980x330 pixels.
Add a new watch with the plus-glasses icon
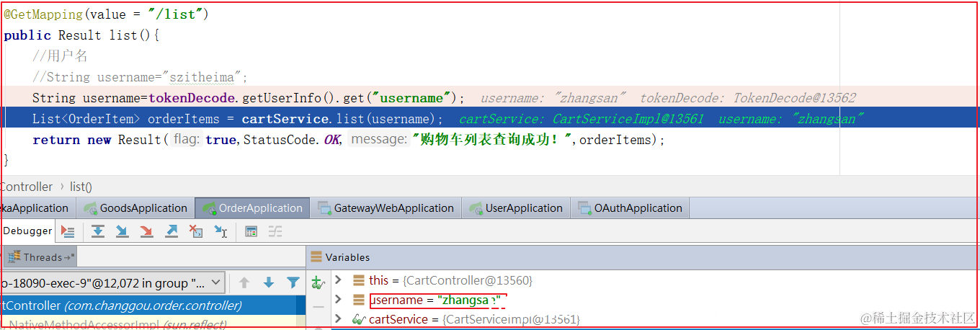tap(318, 282)
